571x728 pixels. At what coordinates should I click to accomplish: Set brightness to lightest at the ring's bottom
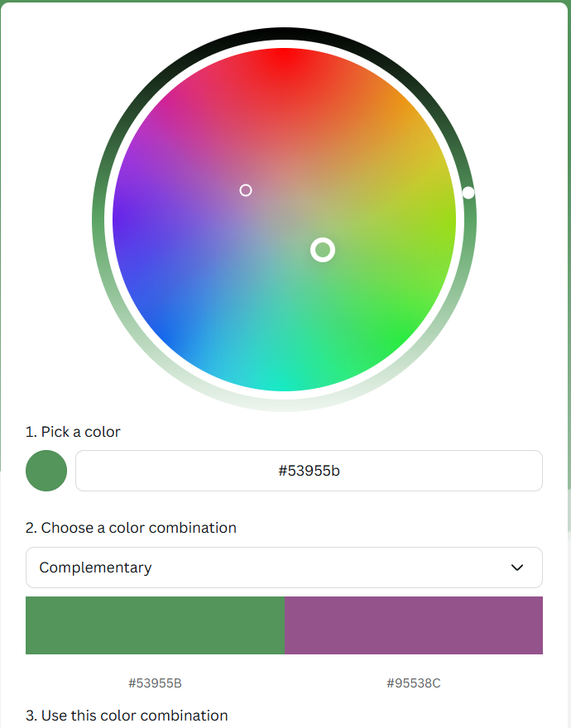(x=285, y=405)
